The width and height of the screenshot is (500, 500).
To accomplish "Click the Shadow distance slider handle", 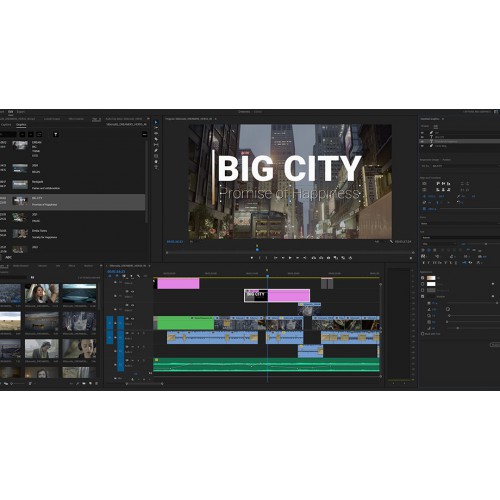I will tap(449, 315).
